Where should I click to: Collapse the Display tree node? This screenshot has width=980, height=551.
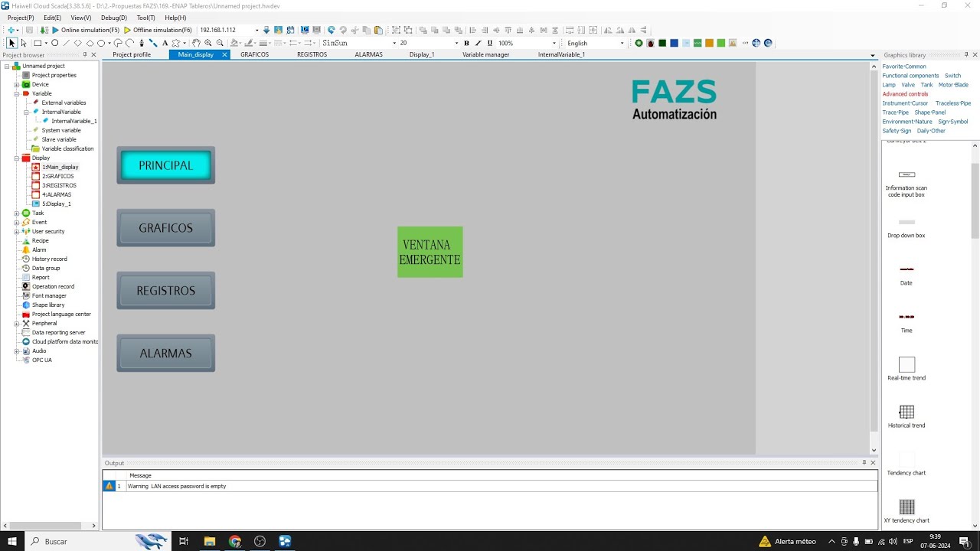tap(16, 158)
